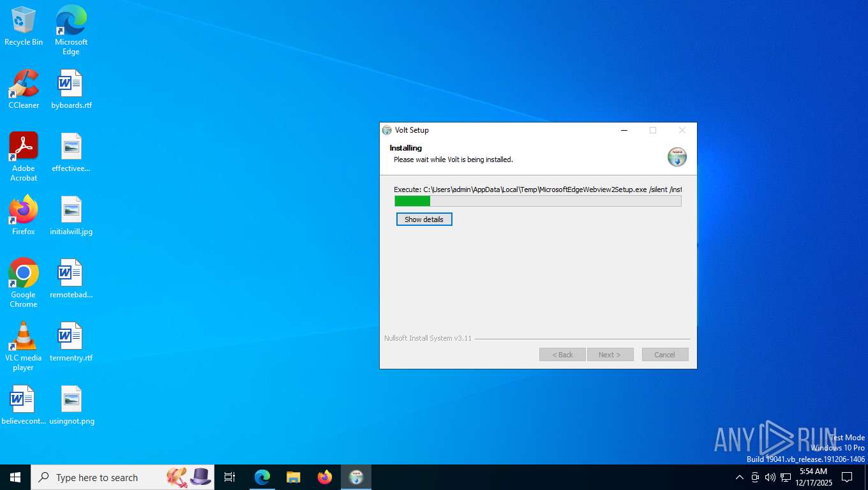The height and width of the screenshot is (490, 868).
Task: Open the Recycle Bin desktop icon
Action: [x=24, y=26]
